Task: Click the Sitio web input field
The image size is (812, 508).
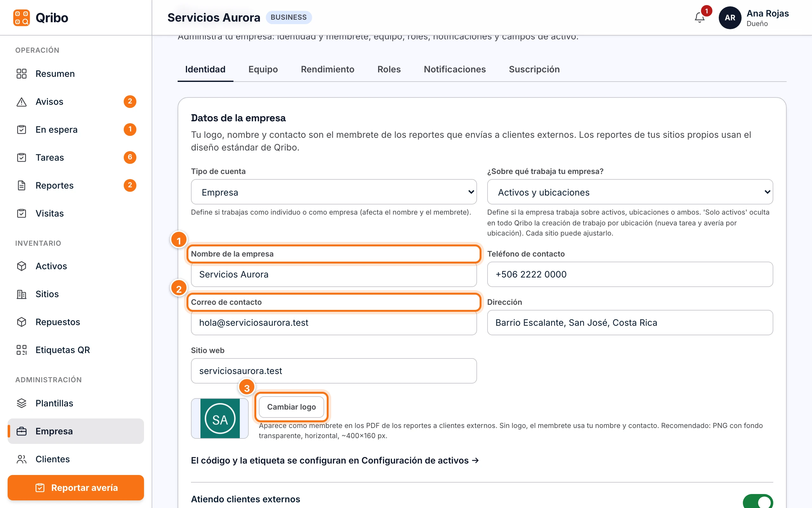Action: pos(334,371)
